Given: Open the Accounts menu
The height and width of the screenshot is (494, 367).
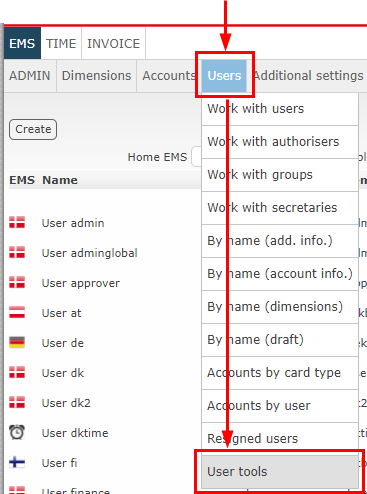Looking at the screenshot, I should pos(169,76).
